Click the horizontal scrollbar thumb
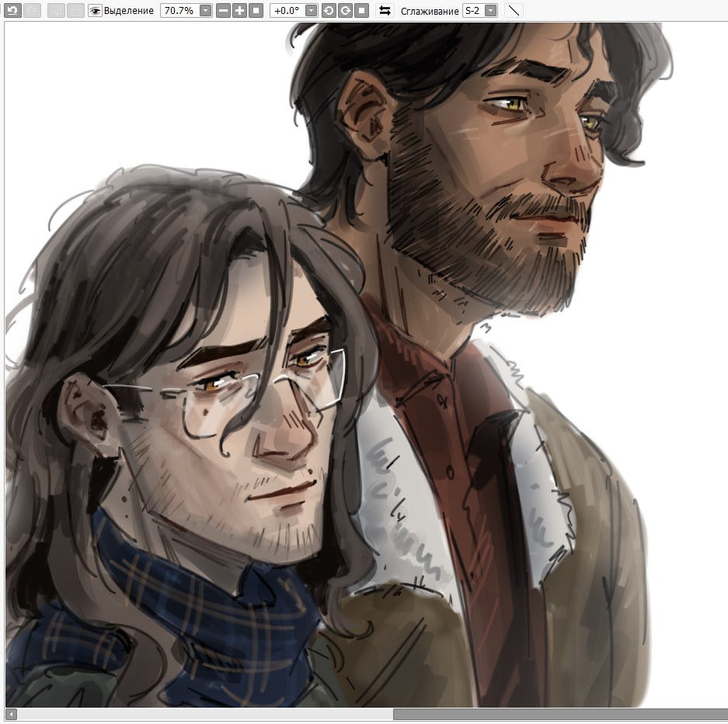728x724 pixels. coord(560,714)
